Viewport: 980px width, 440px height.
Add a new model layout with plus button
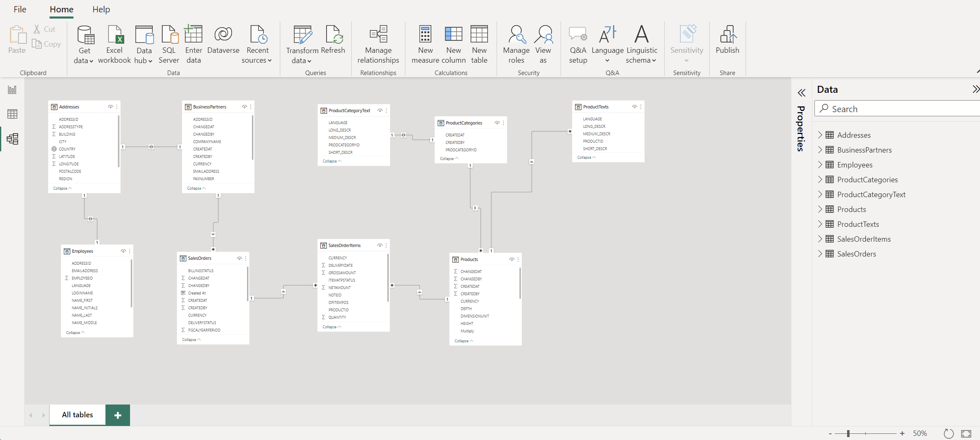click(x=118, y=415)
